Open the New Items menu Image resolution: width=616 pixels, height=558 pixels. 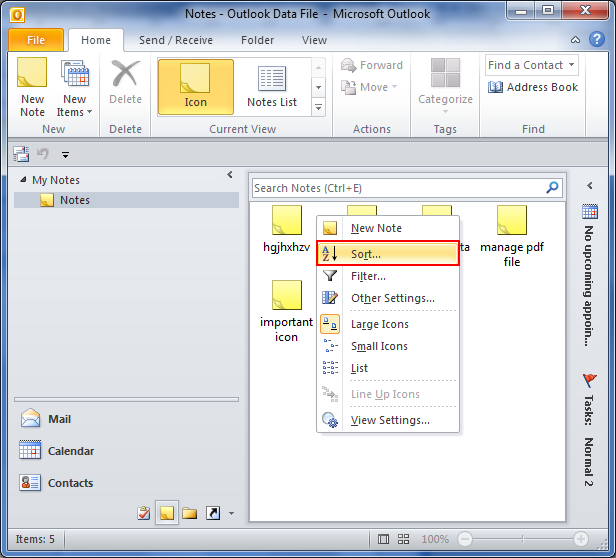(74, 87)
